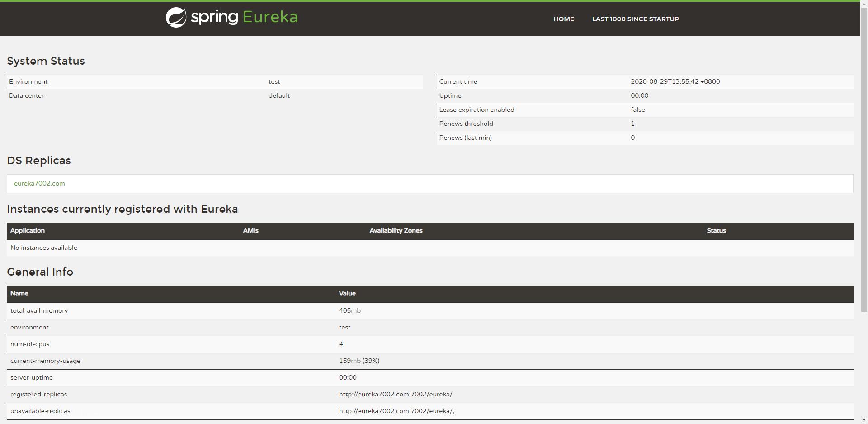The height and width of the screenshot is (424, 868).
Task: Click the Renews threshold label
Action: [466, 124]
